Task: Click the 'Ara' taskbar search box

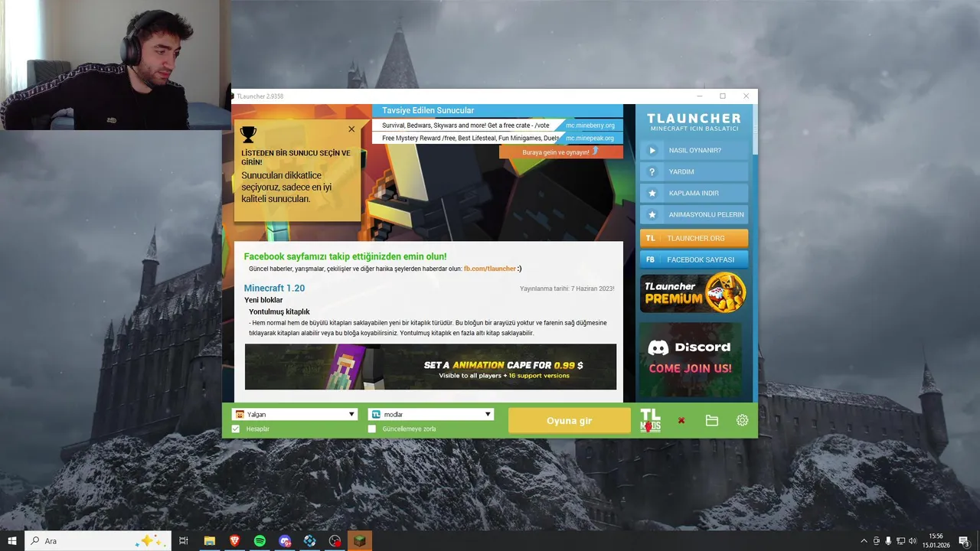Action: (x=98, y=540)
